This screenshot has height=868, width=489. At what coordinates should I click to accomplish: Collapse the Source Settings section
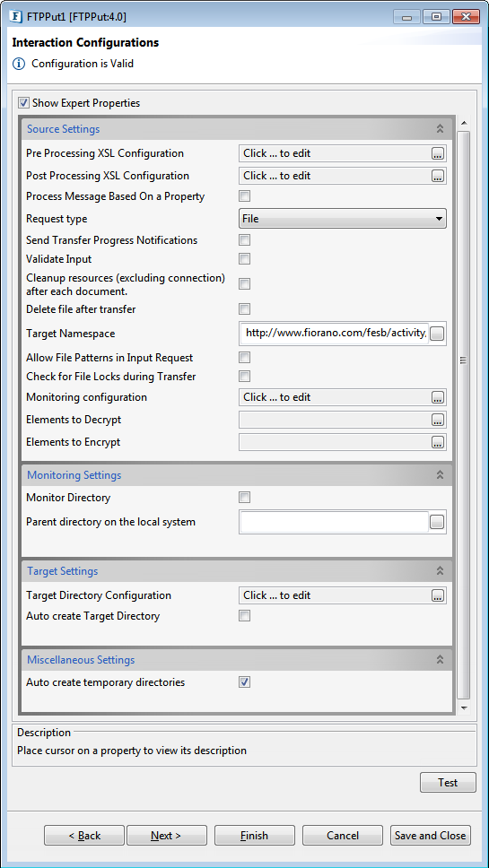tap(440, 129)
